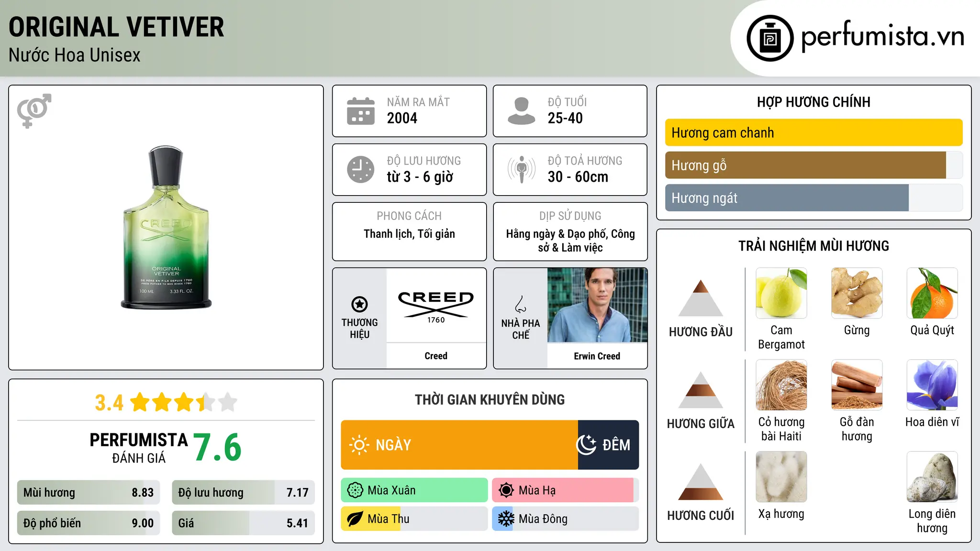Click the TRẢI NGHIỆM MÙI HƯƠNG heading
Screen dimensions: 980x551
(x=813, y=246)
